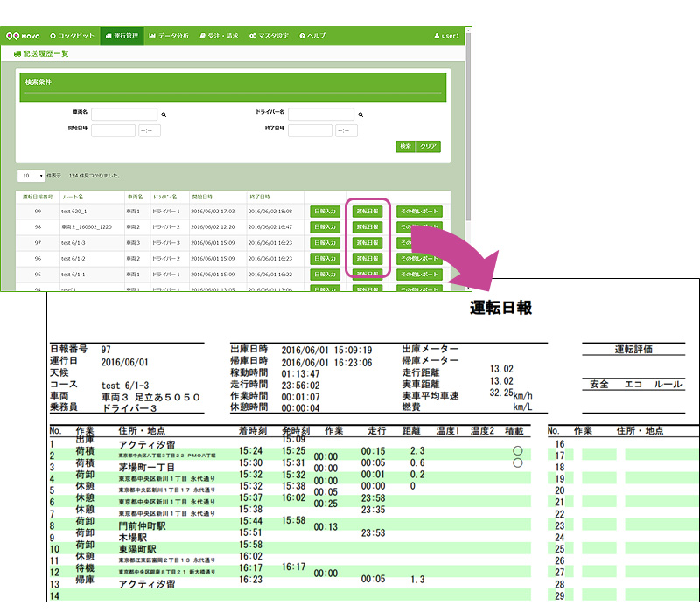
Task: Open the ヘルプ menu
Action: (312, 36)
